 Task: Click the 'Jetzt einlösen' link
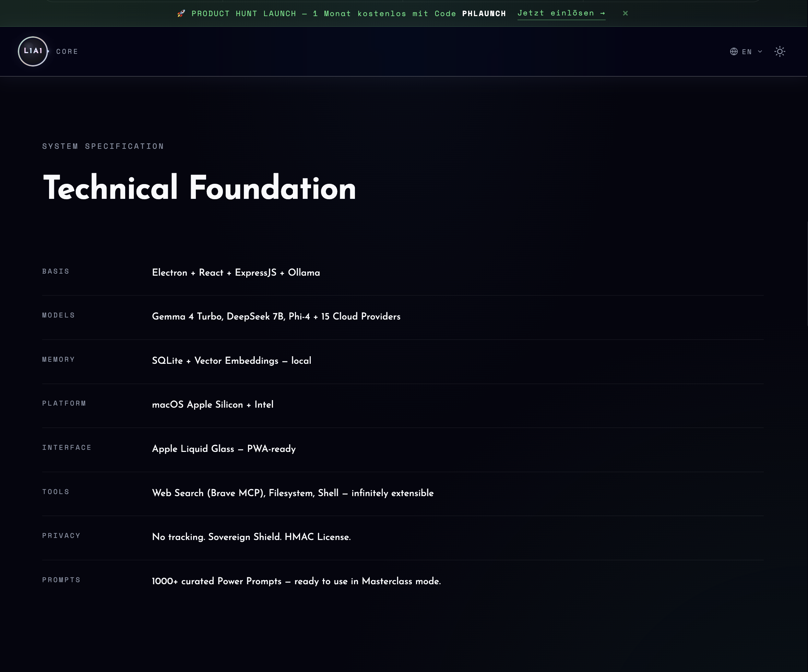click(561, 13)
